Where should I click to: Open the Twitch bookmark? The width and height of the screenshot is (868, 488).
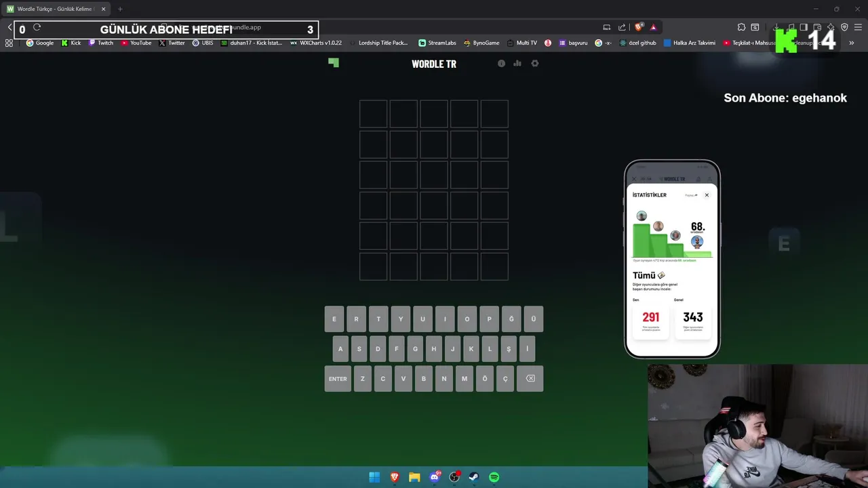[101, 43]
